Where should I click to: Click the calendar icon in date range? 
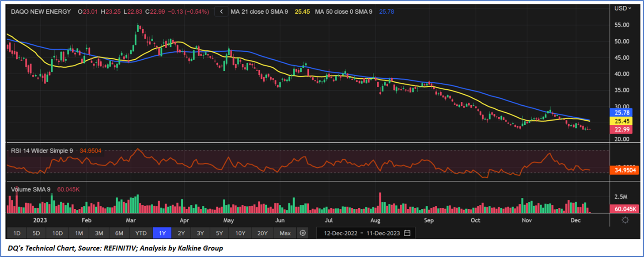(x=407, y=233)
